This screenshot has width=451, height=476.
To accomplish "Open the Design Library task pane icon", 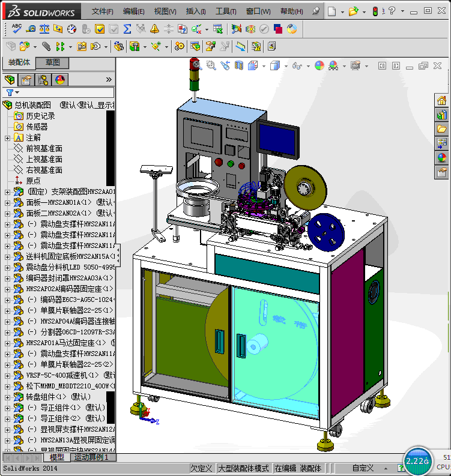I will point(441,115).
